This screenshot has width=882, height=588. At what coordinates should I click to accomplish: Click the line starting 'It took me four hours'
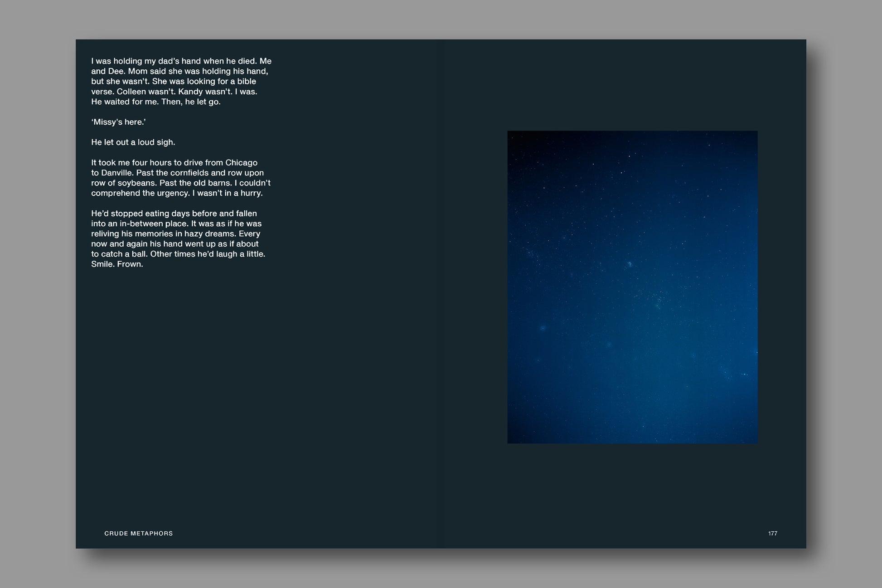coord(174,163)
